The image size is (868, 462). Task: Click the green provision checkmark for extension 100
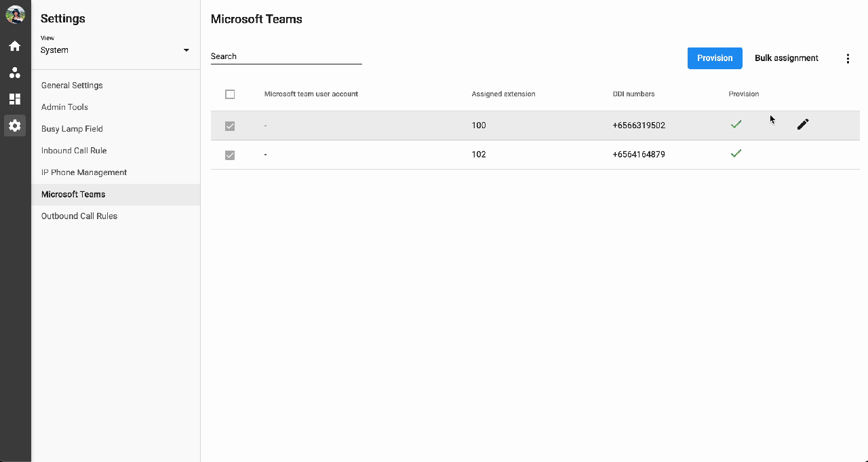pos(736,125)
